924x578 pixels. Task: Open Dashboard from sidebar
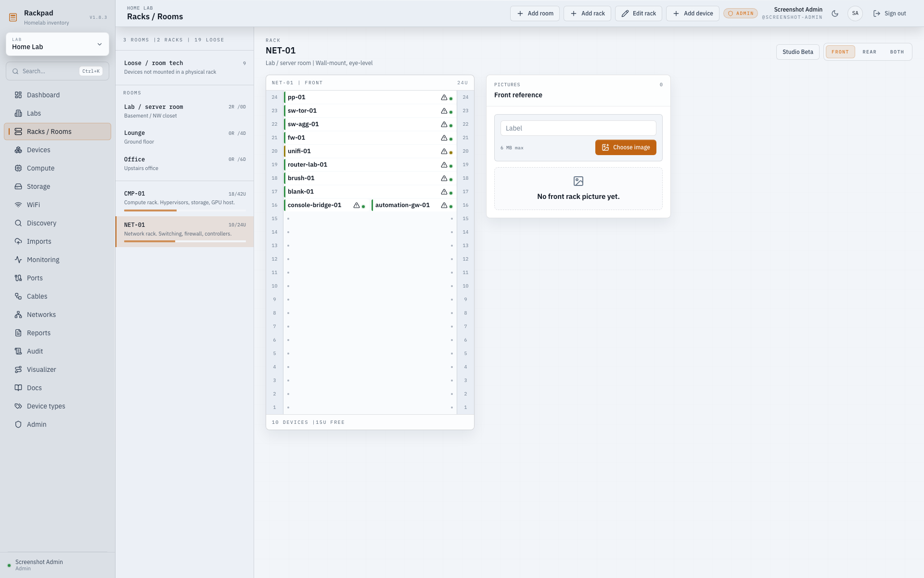point(57,95)
